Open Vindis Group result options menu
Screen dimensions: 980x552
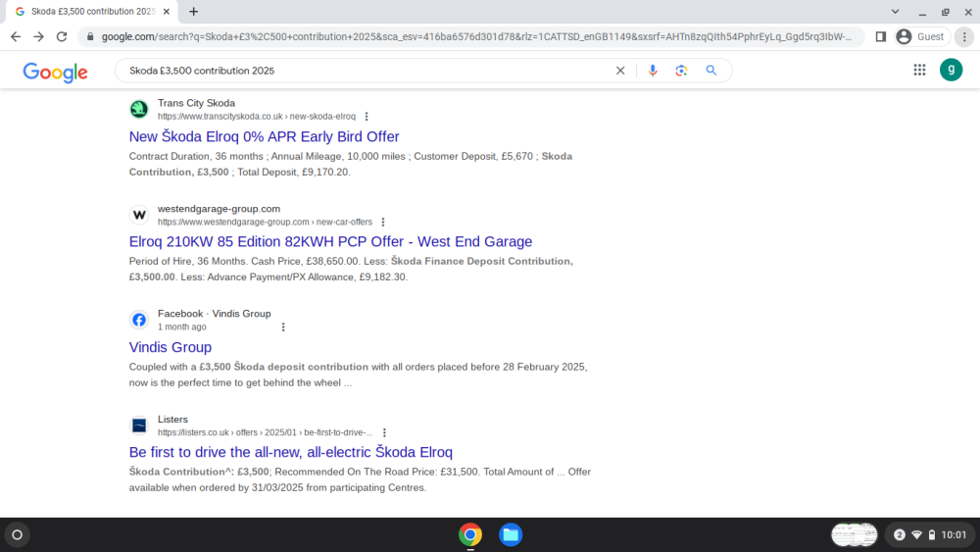coord(283,326)
